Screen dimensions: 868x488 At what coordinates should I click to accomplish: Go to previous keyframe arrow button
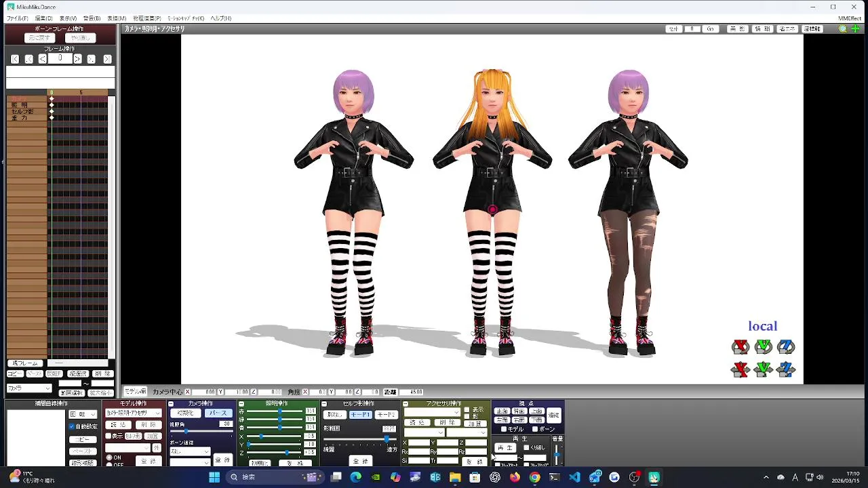tap(29, 59)
